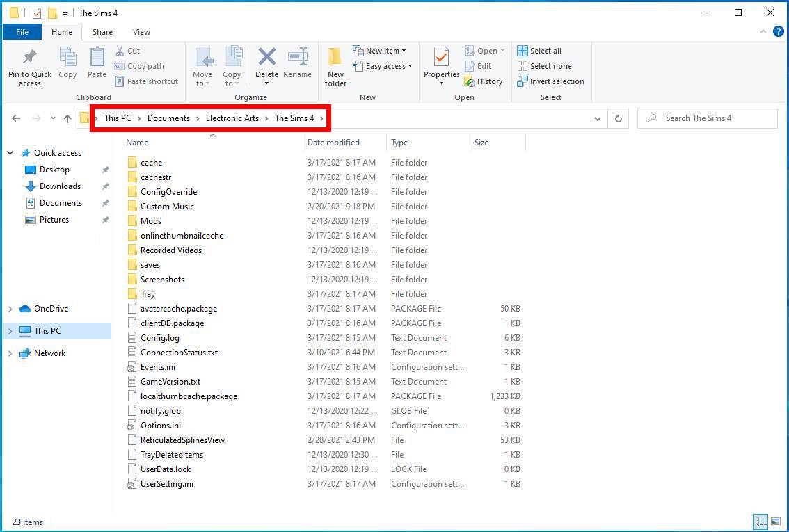Select the Custom Music folder
This screenshot has height=532, width=789.
167,206
